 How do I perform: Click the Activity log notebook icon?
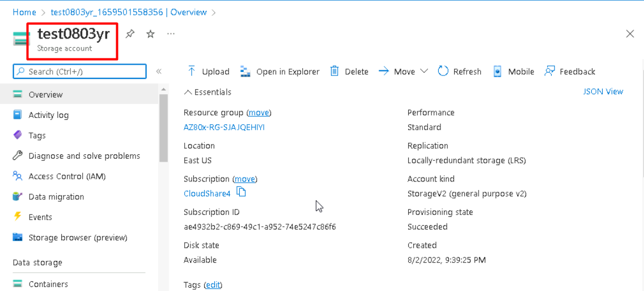[17, 115]
